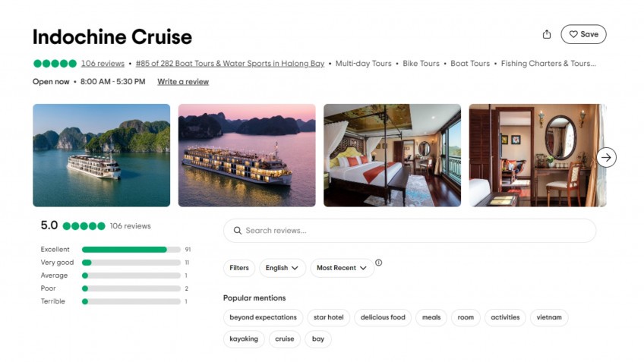Click the Poor rating progress bar

[131, 288]
